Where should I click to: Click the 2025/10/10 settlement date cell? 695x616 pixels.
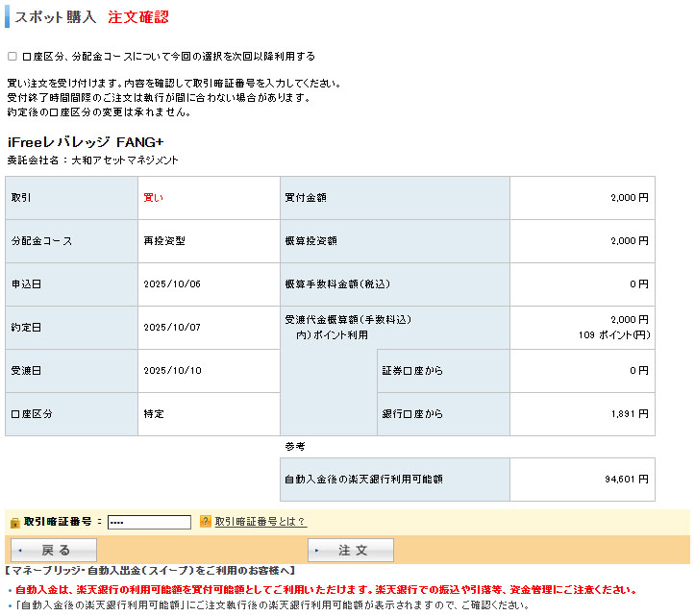172,371
